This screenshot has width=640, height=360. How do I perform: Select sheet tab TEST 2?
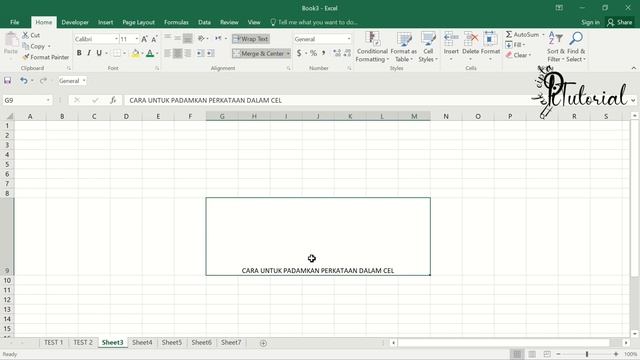point(83,342)
